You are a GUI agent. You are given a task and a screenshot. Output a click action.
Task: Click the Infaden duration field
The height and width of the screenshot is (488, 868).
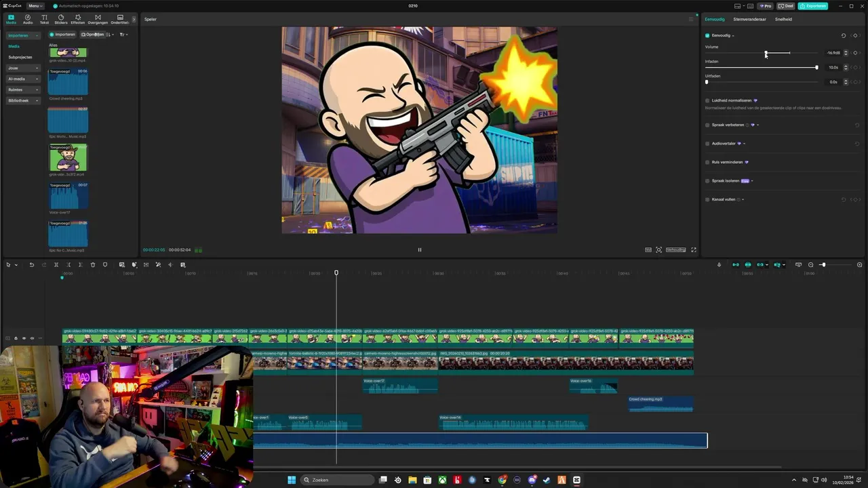click(x=832, y=67)
